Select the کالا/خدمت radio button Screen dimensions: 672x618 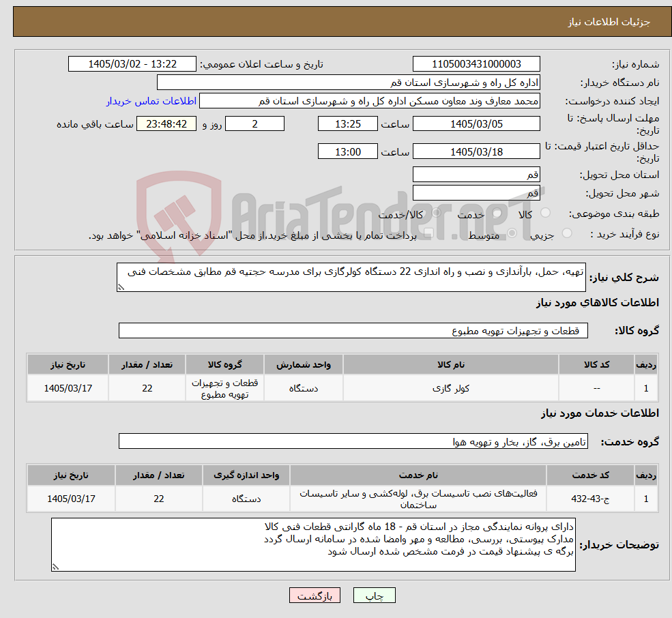click(436, 213)
